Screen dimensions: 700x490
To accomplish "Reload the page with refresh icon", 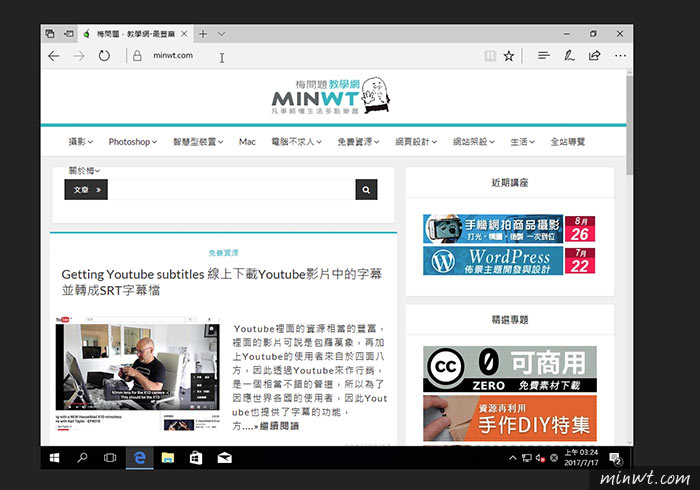I will coord(104,56).
